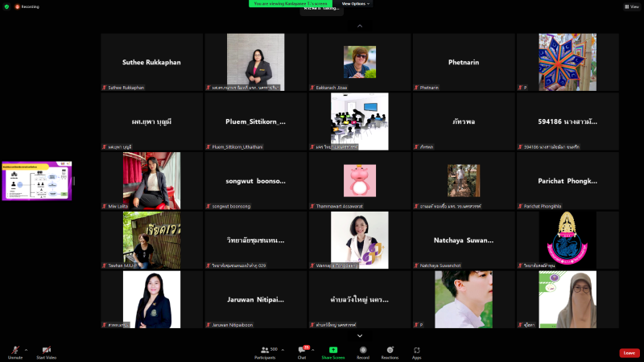This screenshot has height=362, width=644.
Task: Open the Chat panel
Action: tap(303, 352)
